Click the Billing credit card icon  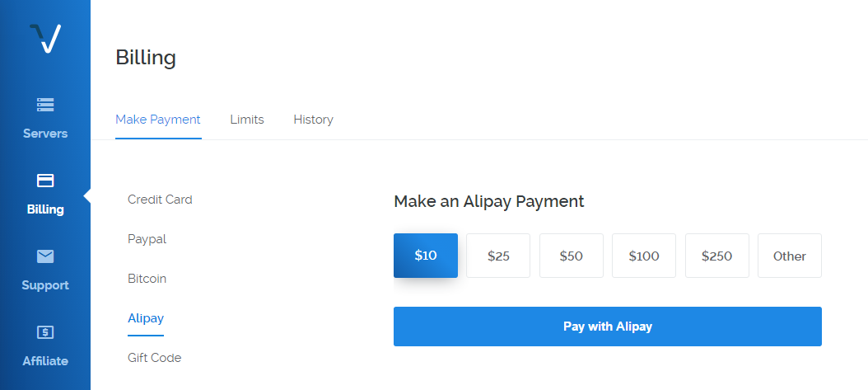45,181
